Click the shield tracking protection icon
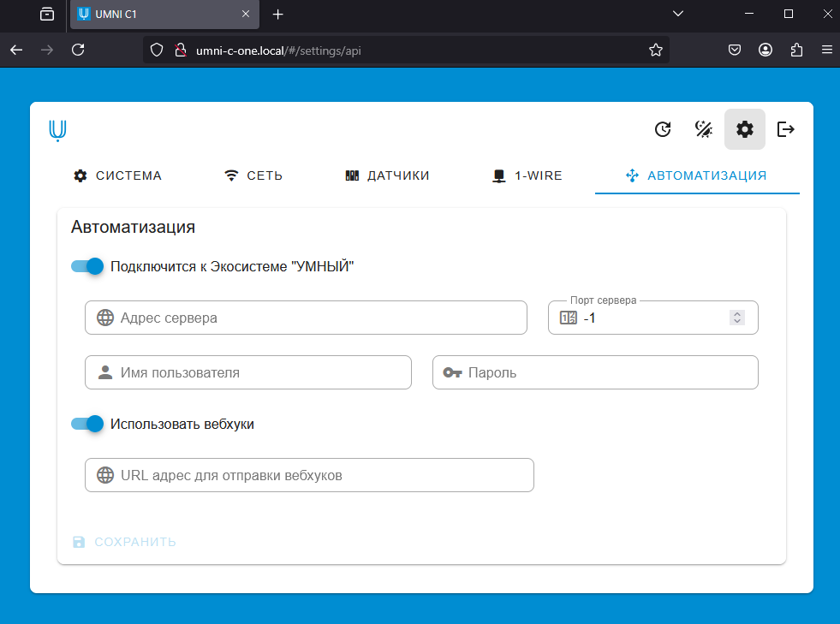 click(x=157, y=51)
